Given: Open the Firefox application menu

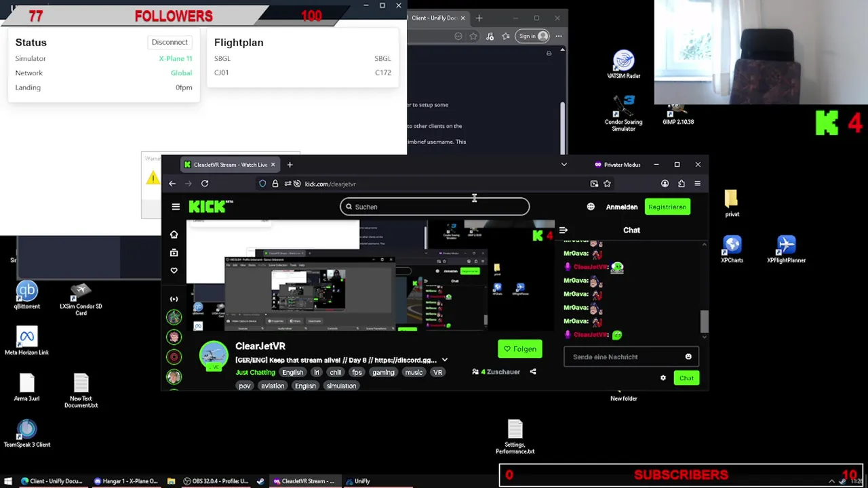Looking at the screenshot, I should pyautogui.click(x=697, y=184).
